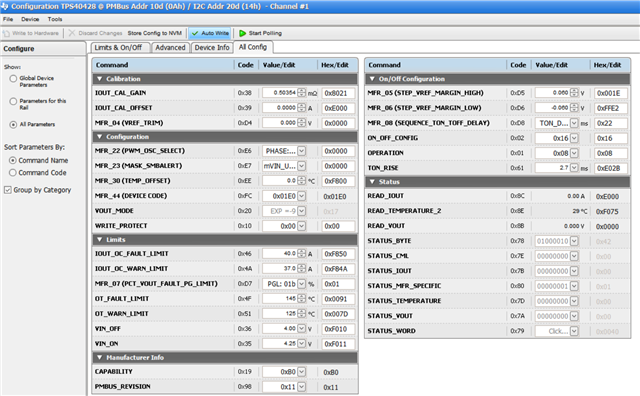Collapse the Limits section
Screen dimensions: 640x396
[100, 240]
